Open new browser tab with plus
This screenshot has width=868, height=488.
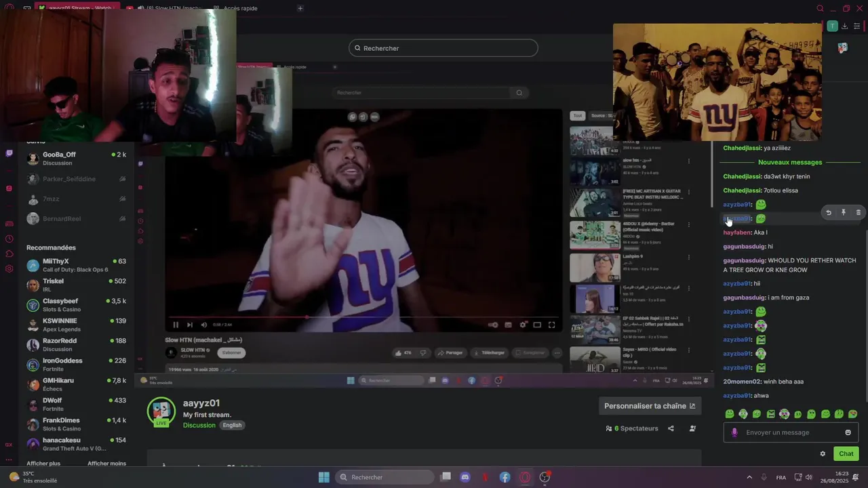[x=300, y=8]
